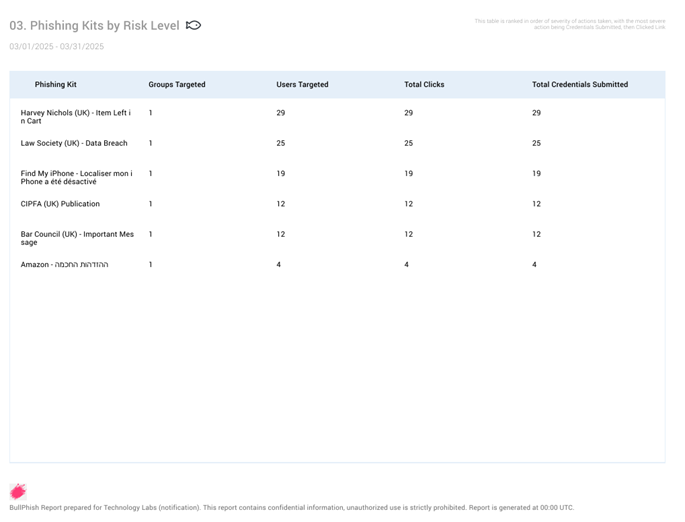Image resolution: width=685 pixels, height=522 pixels.
Task: Select the Bar Council (UK) Important Message kit
Action: pyautogui.click(x=77, y=238)
